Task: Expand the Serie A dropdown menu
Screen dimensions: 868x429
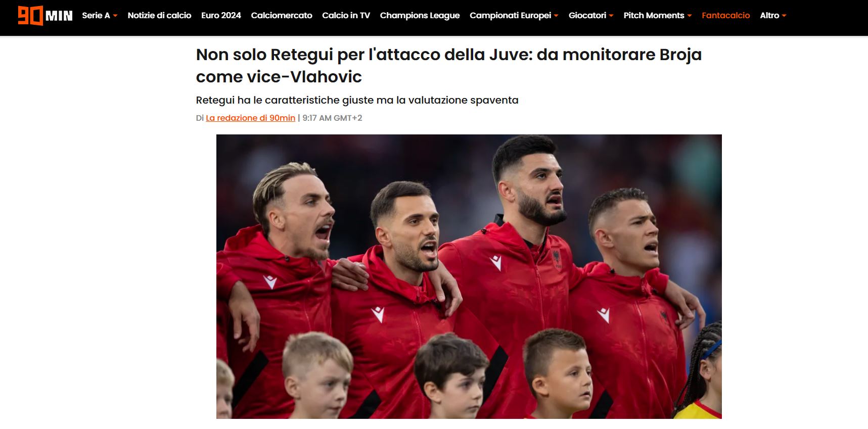Action: pos(100,16)
